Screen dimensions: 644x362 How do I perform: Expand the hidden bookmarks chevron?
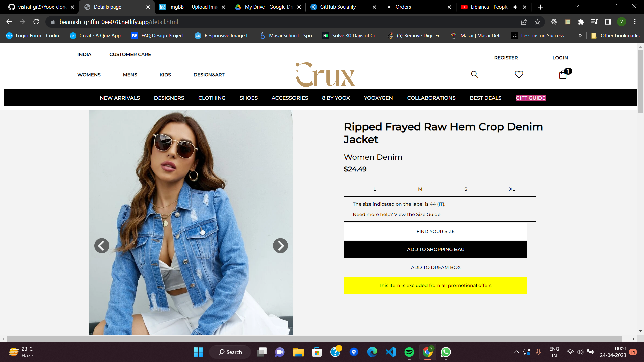tap(580, 36)
